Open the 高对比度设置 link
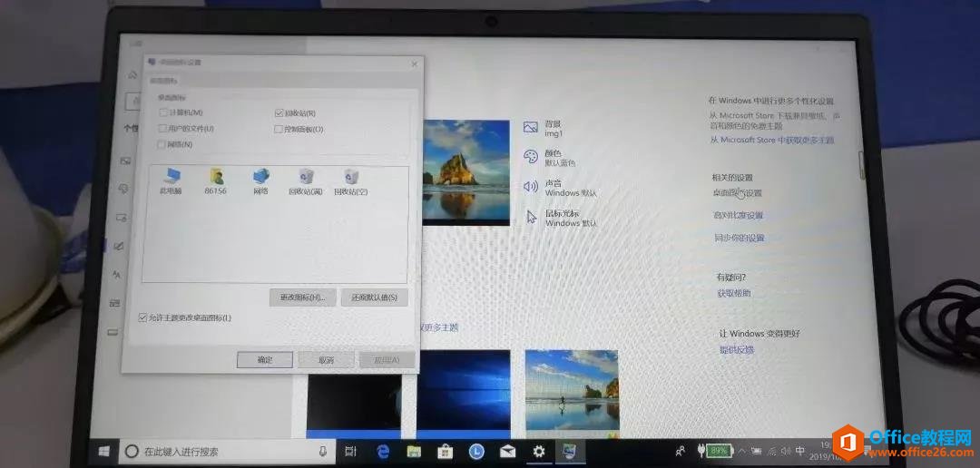Screen dimensions: 980x468 (x=739, y=216)
